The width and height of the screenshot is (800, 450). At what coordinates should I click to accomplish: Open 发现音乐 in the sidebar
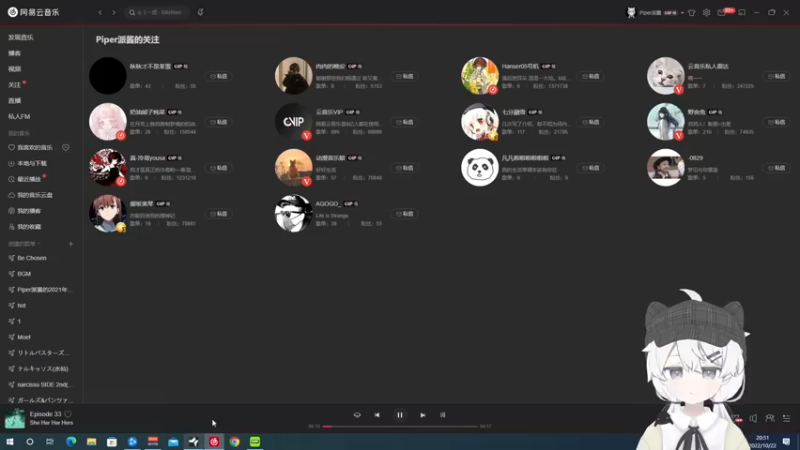(x=21, y=37)
